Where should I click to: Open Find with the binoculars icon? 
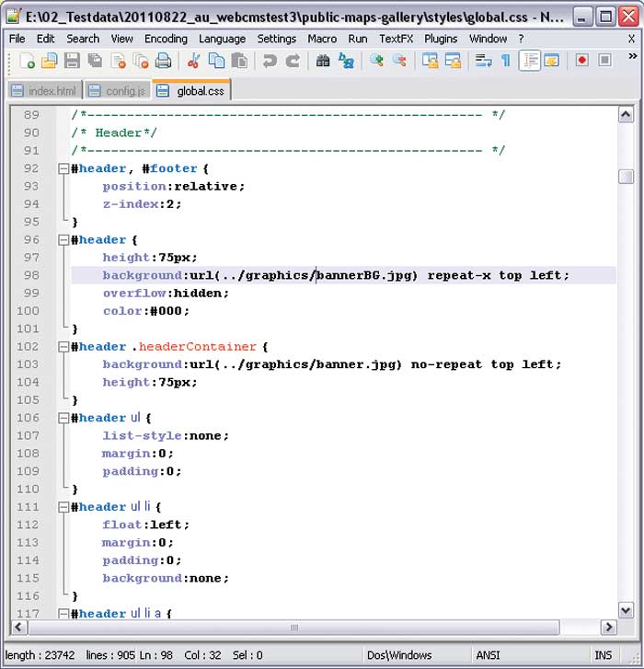click(323, 61)
